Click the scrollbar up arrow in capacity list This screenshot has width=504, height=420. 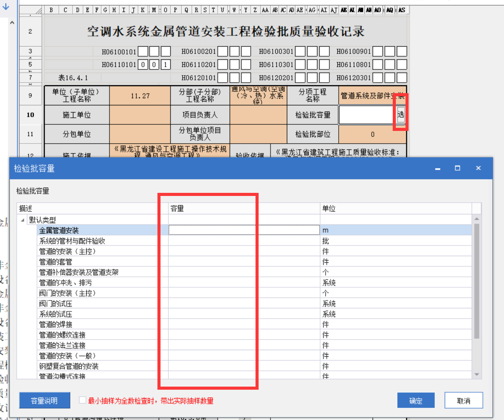point(477,219)
